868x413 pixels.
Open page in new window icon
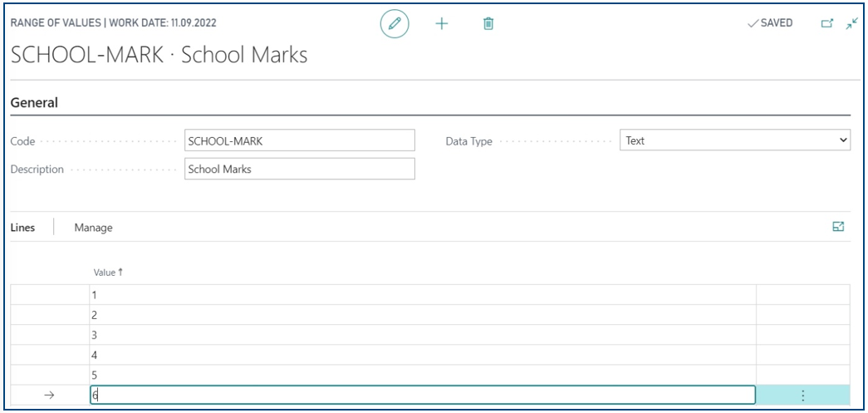827,23
